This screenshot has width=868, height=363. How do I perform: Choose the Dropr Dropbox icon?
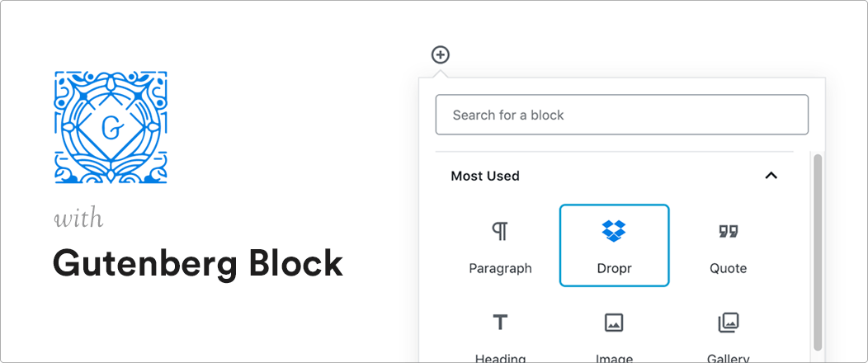[x=614, y=231]
